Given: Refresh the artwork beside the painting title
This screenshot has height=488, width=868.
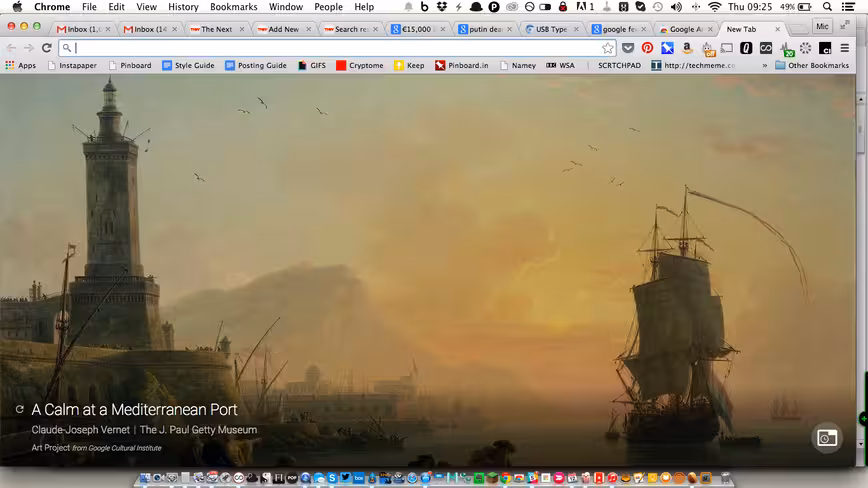Looking at the screenshot, I should [x=19, y=409].
